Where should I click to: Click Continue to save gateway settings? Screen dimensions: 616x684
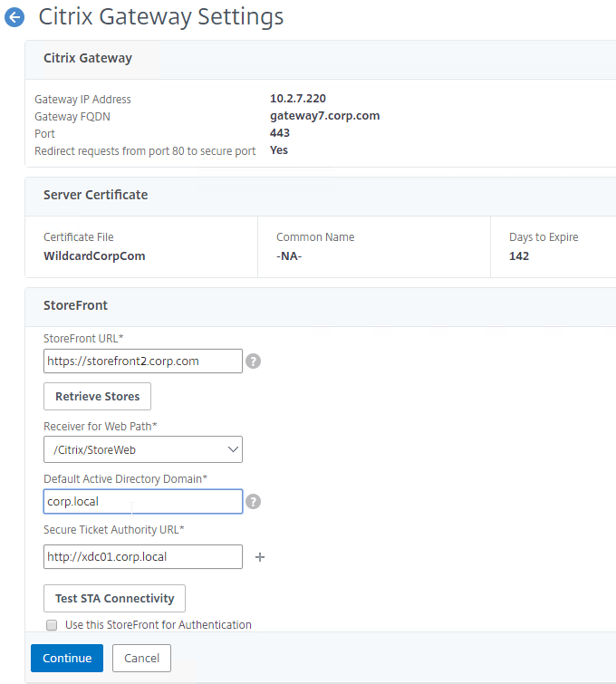tap(67, 658)
